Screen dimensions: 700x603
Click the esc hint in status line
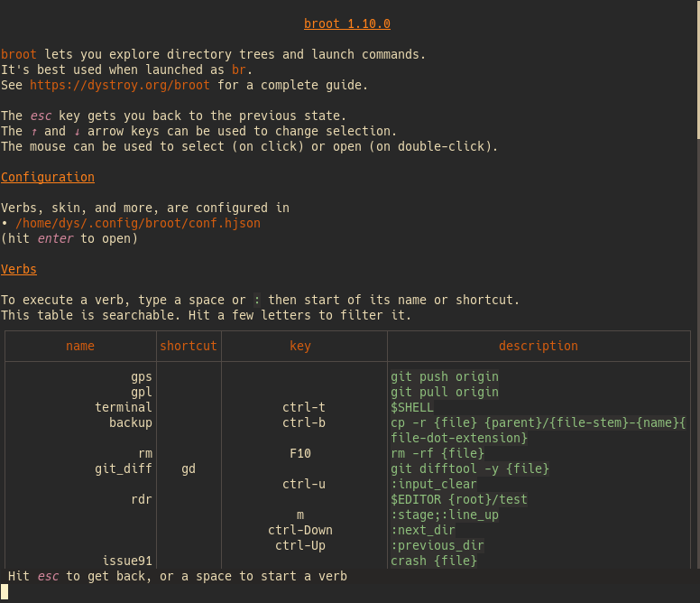coord(48,576)
